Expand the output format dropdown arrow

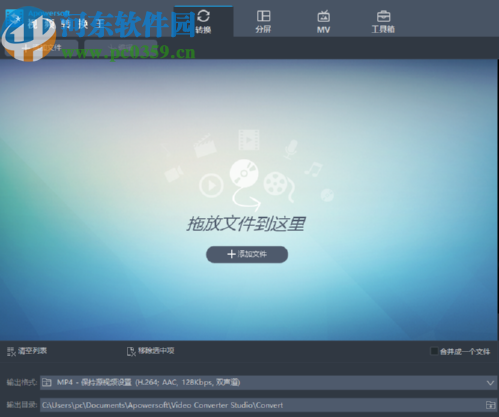[x=490, y=383]
